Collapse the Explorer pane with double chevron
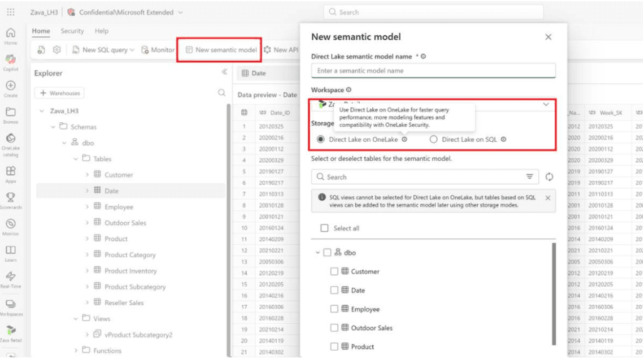Screen dimensions: 643x364 pyautogui.click(x=224, y=73)
